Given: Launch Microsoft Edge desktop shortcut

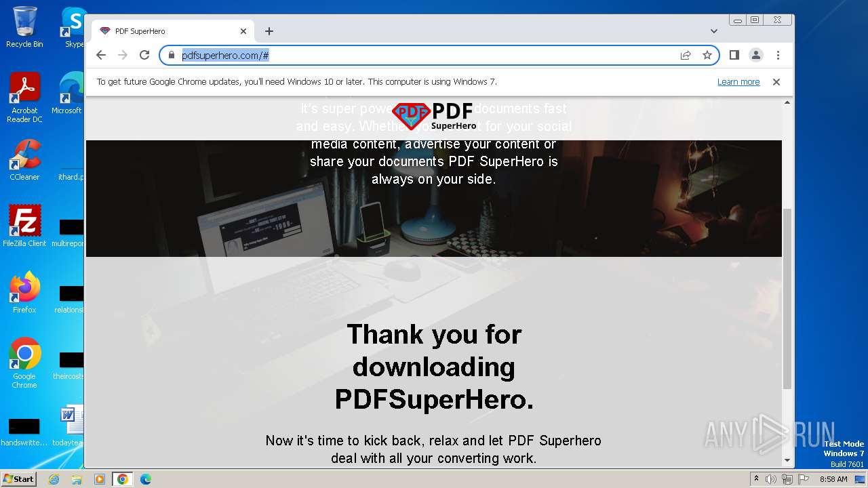Looking at the screenshot, I should click(69, 94).
